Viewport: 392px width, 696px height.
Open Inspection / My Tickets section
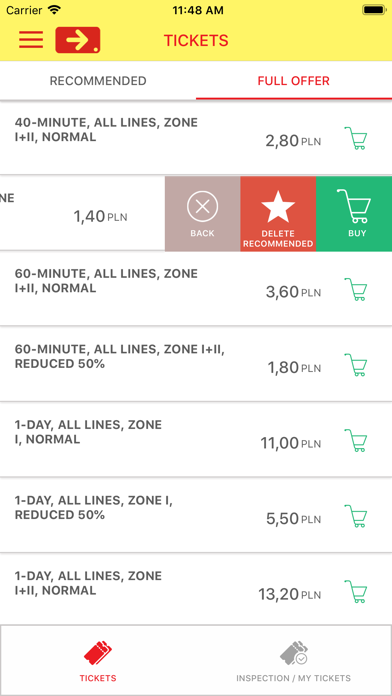click(x=293, y=660)
